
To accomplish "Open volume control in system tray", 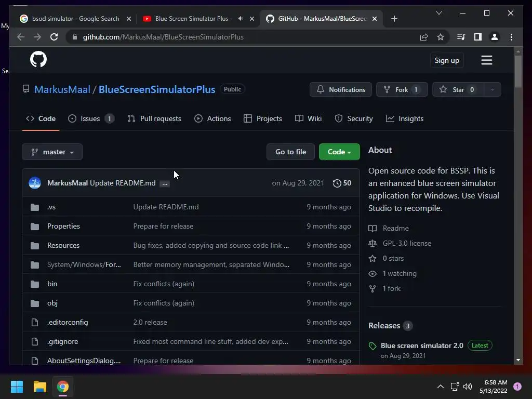I will pos(468,387).
